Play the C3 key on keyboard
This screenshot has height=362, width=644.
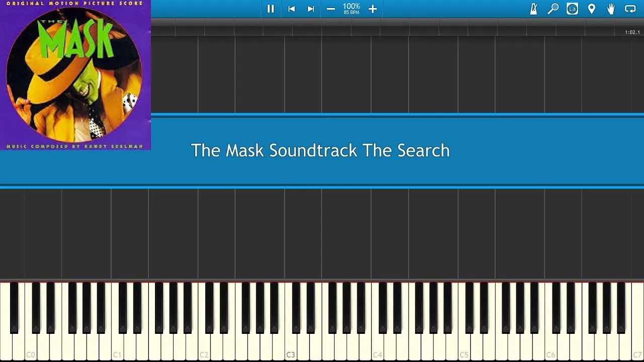290,347
